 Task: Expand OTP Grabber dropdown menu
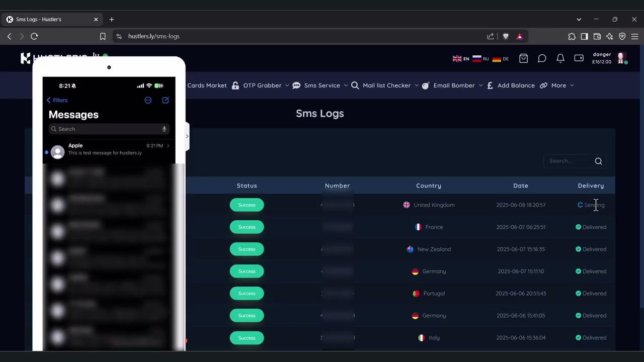coord(260,85)
